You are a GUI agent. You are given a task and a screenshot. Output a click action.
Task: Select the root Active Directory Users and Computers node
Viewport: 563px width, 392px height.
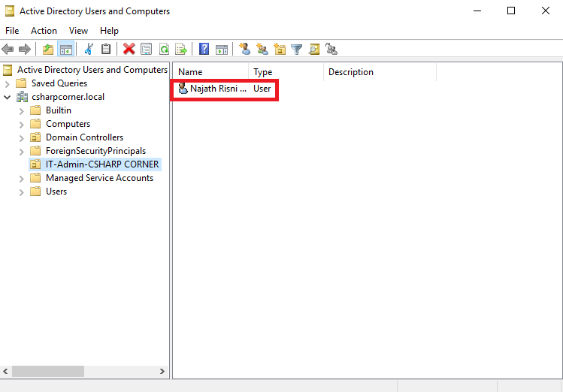(x=92, y=70)
